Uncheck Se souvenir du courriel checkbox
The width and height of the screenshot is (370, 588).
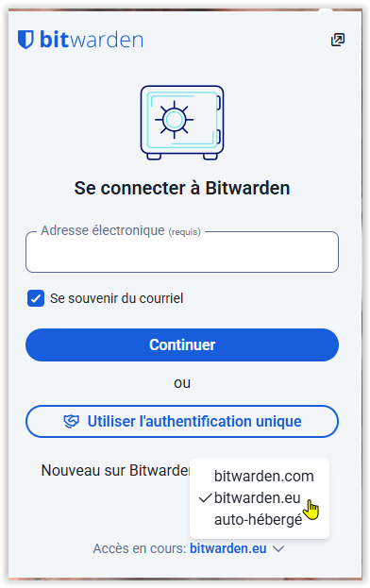(36, 298)
